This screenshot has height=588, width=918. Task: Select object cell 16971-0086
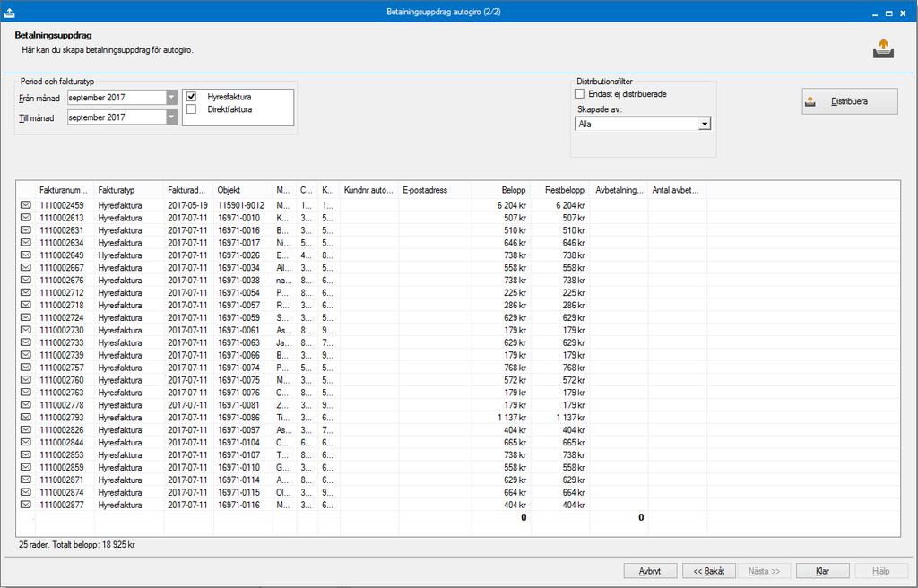[238, 418]
